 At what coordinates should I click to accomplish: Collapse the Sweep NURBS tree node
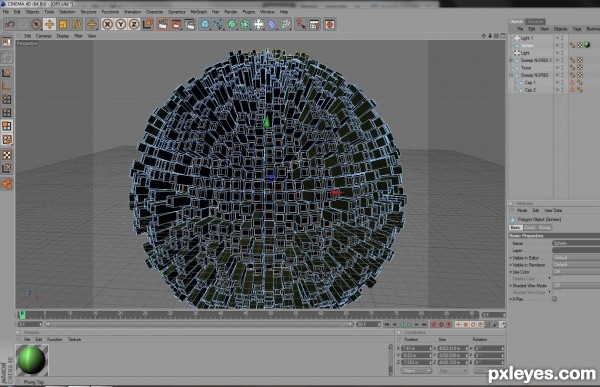[511, 75]
